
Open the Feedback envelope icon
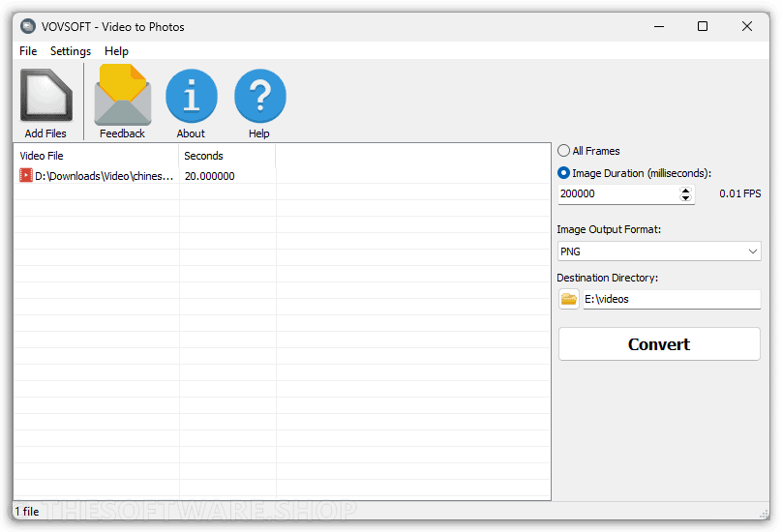coord(123,95)
